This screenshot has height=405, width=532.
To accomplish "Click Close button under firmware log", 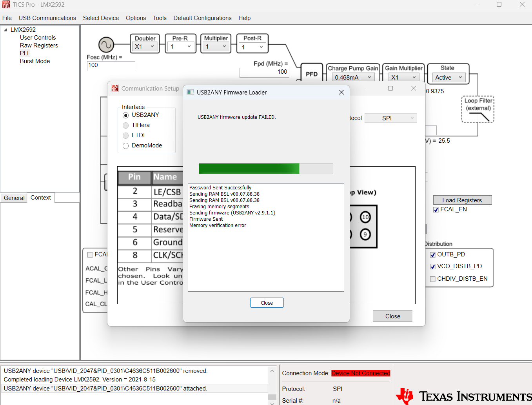I will pyautogui.click(x=267, y=303).
